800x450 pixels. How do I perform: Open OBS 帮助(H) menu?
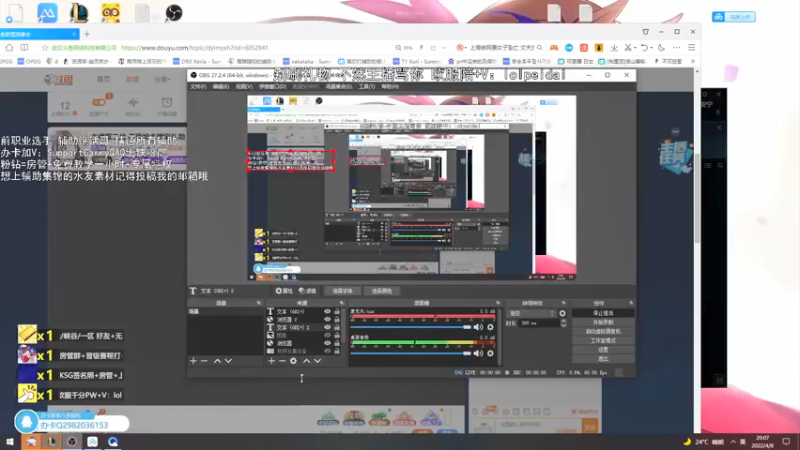click(390, 87)
